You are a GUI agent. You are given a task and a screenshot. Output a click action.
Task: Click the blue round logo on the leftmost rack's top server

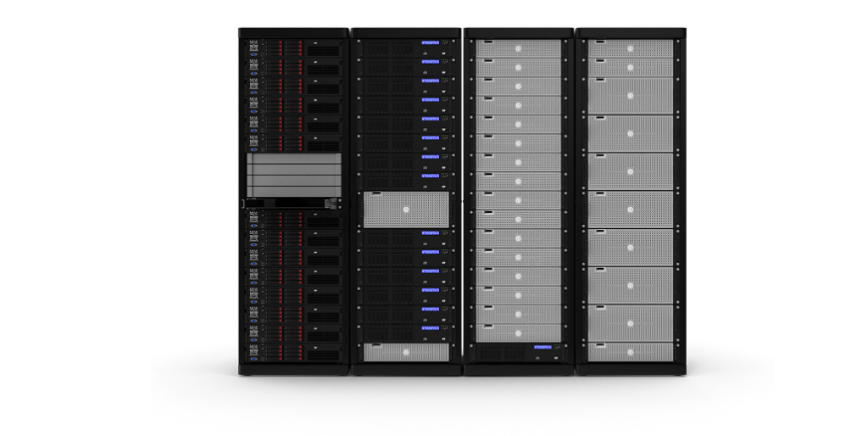pos(253,54)
